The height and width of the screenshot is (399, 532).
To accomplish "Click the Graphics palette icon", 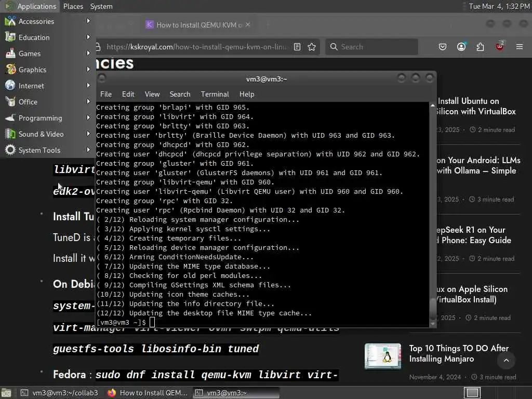I will pyautogui.click(x=10, y=69).
